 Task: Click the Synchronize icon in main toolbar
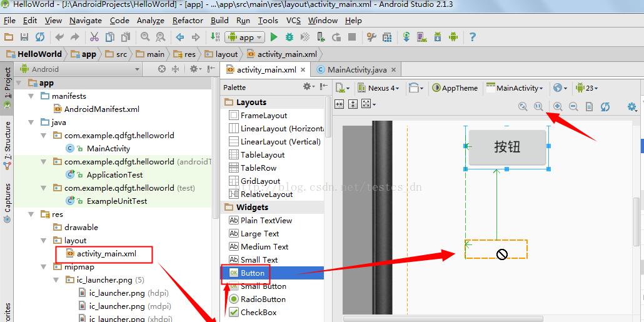tap(40, 37)
